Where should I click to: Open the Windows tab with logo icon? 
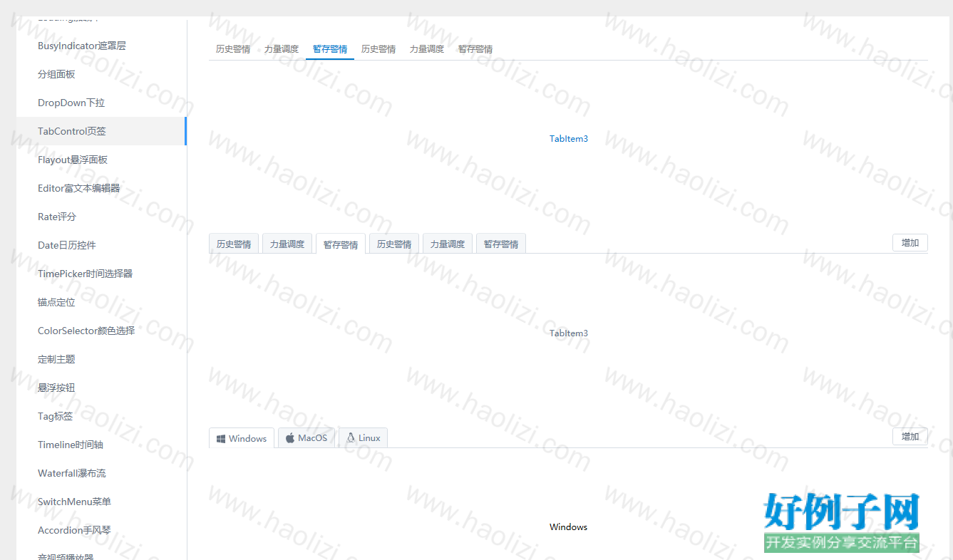(242, 438)
